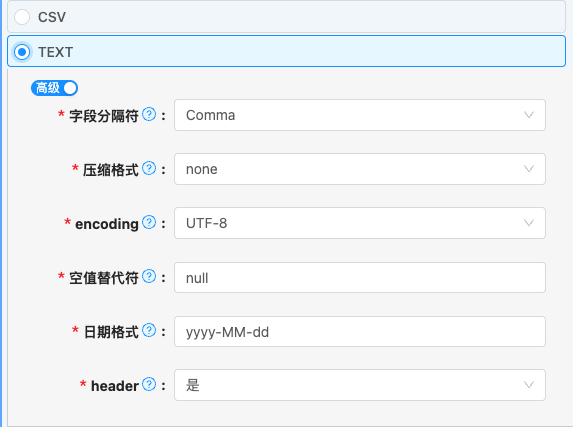Click the chevron arrow in header dropdown
The image size is (573, 427).
[x=529, y=385]
